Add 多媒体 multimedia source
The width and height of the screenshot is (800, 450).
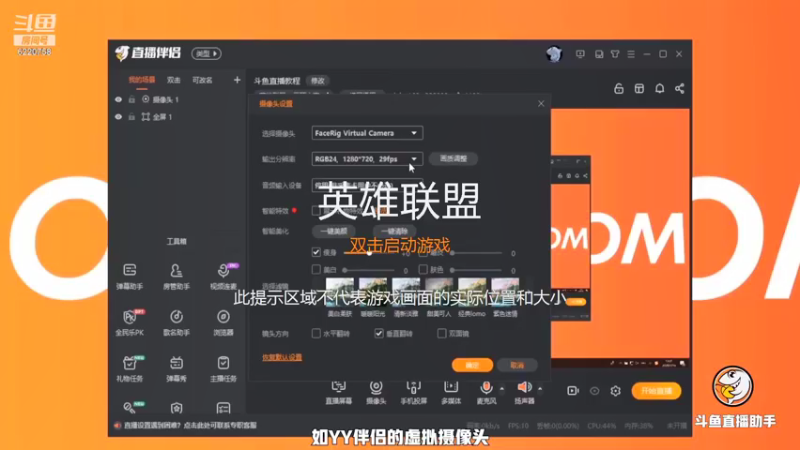click(x=451, y=393)
